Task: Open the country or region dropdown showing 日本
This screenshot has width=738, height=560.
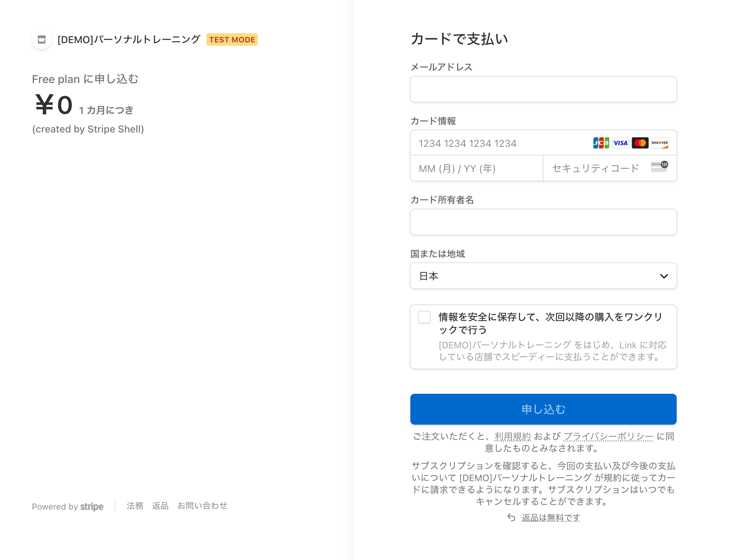Action: click(543, 276)
